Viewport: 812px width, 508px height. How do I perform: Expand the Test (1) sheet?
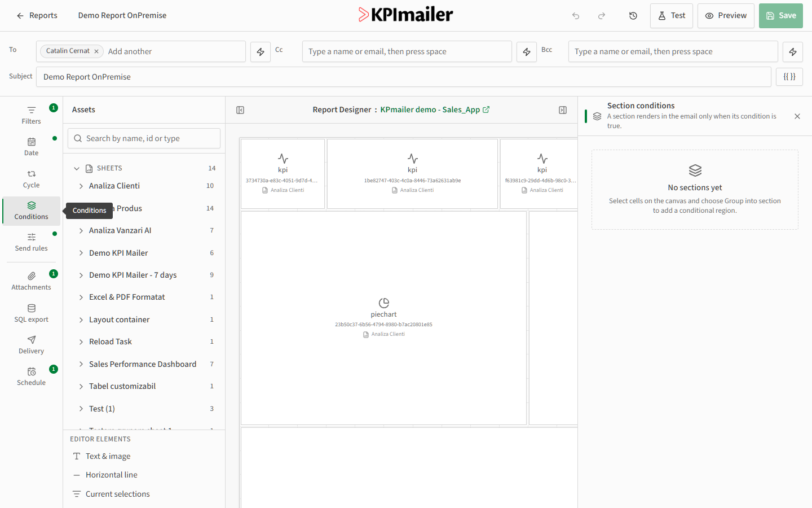pos(81,409)
